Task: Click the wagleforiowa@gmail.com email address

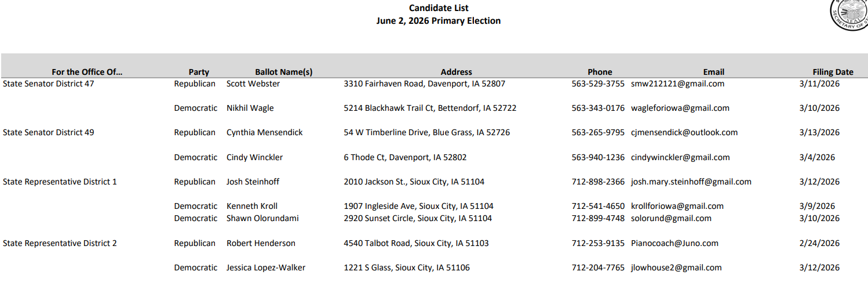Action: click(680, 108)
